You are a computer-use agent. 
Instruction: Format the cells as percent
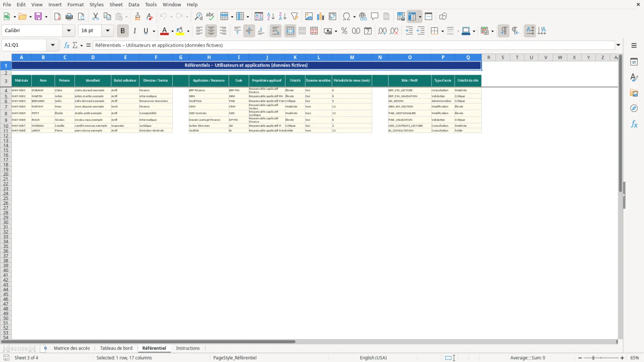pyautogui.click(x=344, y=31)
